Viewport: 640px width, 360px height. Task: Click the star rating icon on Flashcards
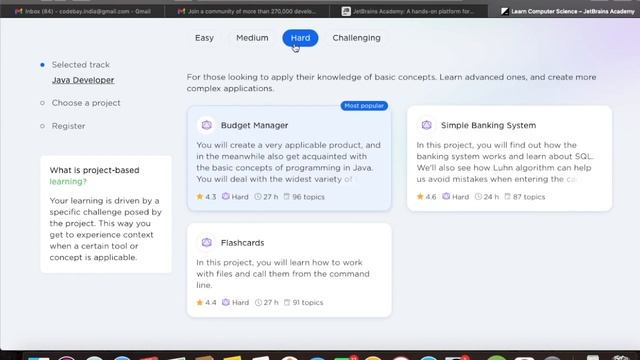coord(200,302)
